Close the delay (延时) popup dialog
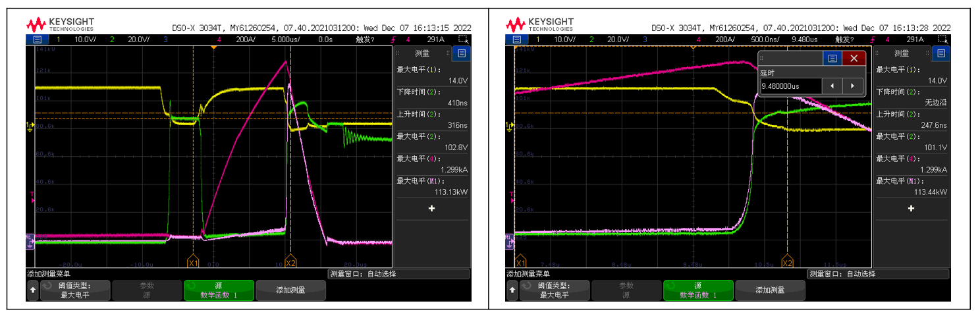980x322 pixels. (854, 59)
